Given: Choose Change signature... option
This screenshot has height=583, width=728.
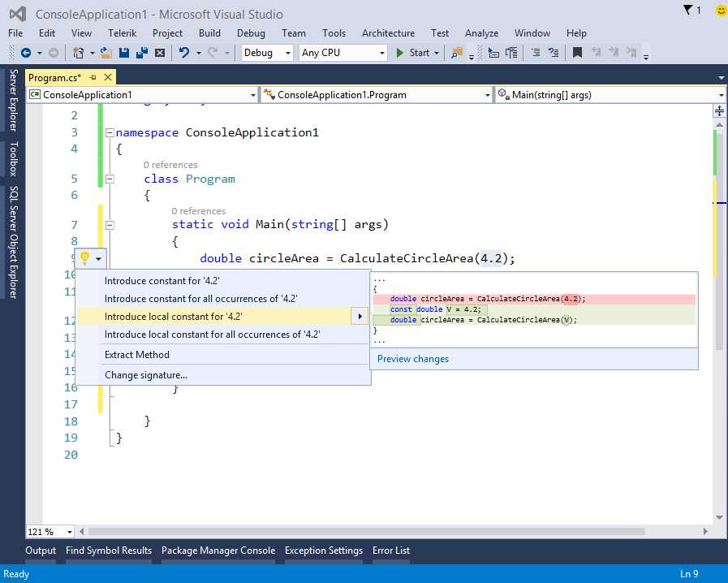Looking at the screenshot, I should point(223,375).
